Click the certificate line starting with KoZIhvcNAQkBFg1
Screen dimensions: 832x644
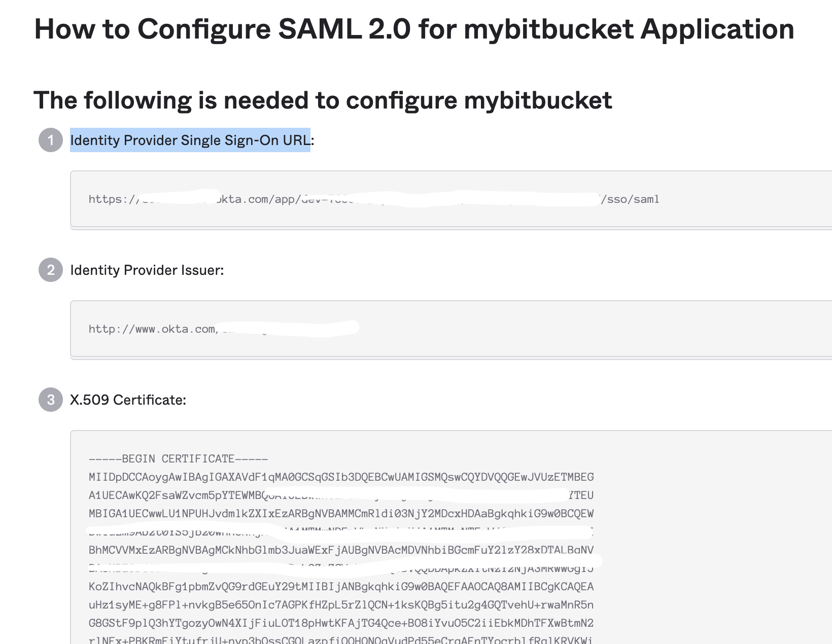tap(341, 587)
